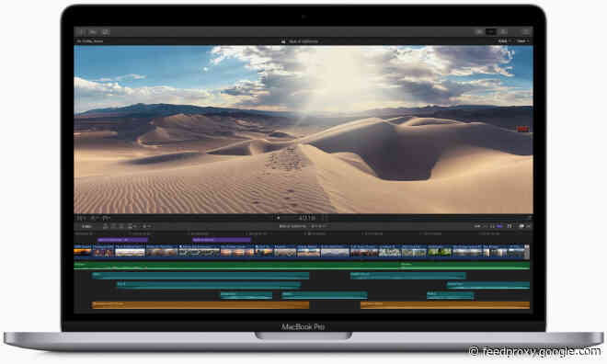
Task: Click the 40:16 timecode display
Action: tap(307, 218)
